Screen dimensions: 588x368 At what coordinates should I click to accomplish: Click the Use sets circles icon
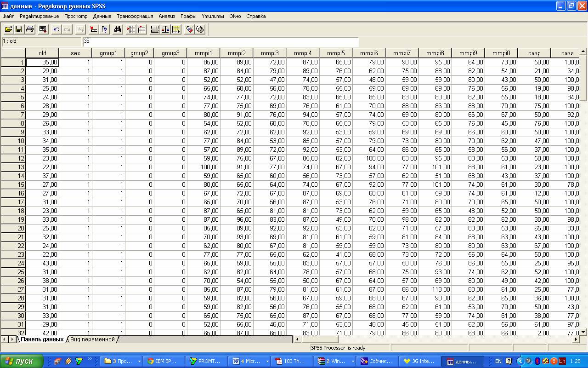click(200, 29)
